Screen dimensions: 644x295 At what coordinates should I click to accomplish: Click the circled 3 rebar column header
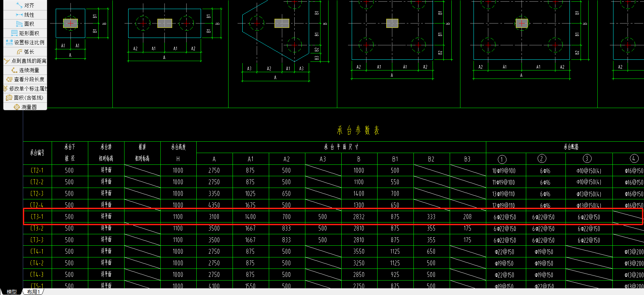click(x=587, y=158)
